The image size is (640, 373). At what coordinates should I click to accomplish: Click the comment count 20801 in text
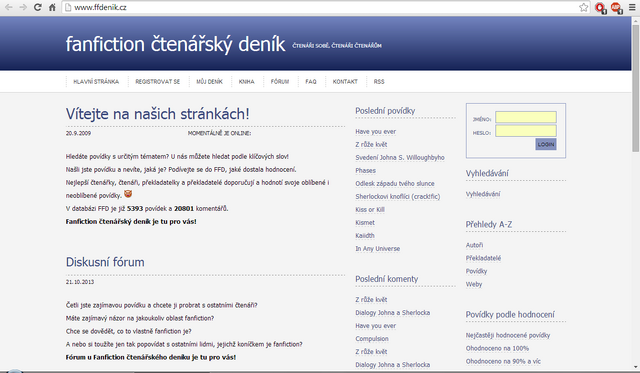(184, 209)
